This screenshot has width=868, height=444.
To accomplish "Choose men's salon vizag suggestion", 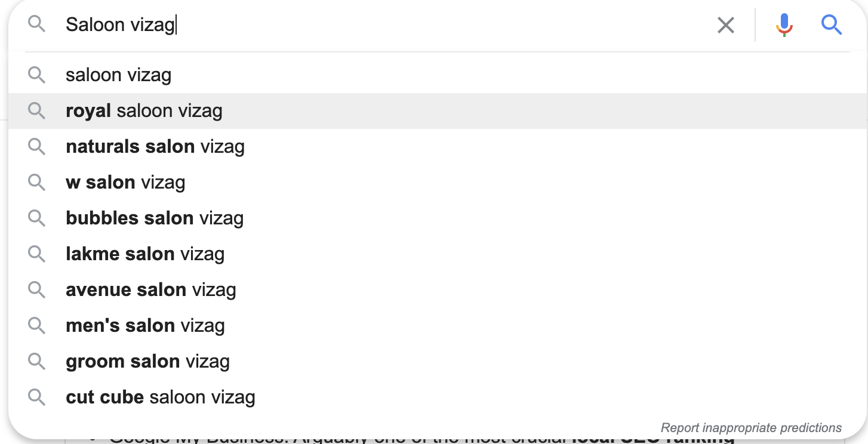I will point(438,326).
